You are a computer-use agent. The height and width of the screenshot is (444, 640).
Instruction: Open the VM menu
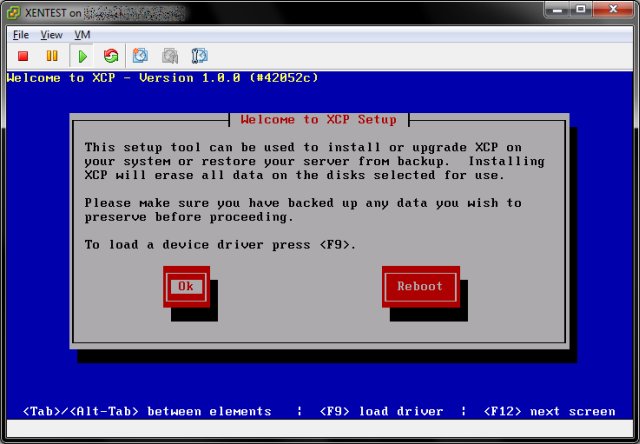(82, 34)
